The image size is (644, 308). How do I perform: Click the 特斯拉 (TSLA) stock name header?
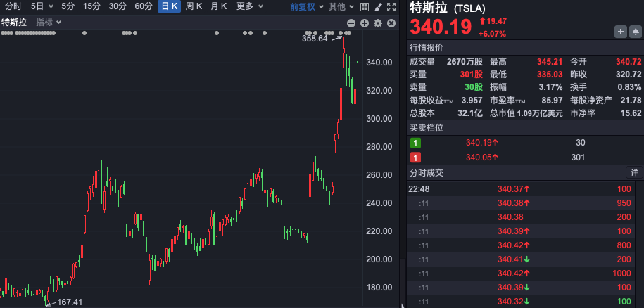pyautogui.click(x=448, y=8)
